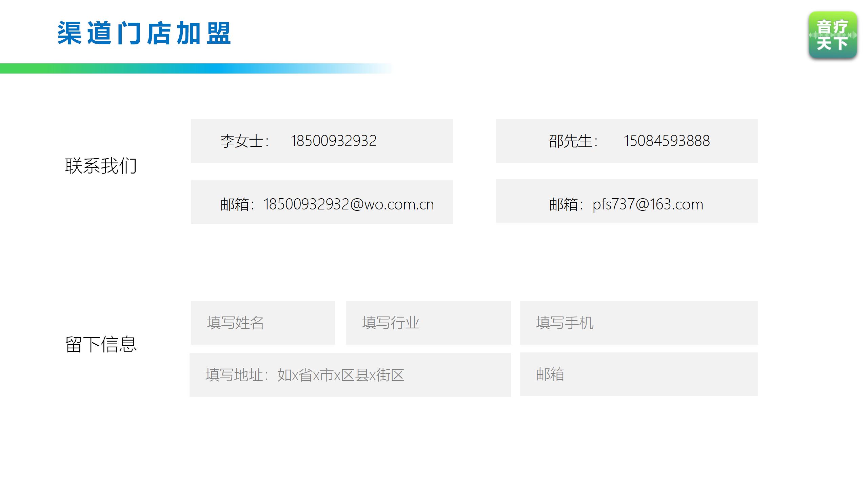The width and height of the screenshot is (868, 488).
Task: Click the 留下信息 section label
Action: [x=101, y=344]
